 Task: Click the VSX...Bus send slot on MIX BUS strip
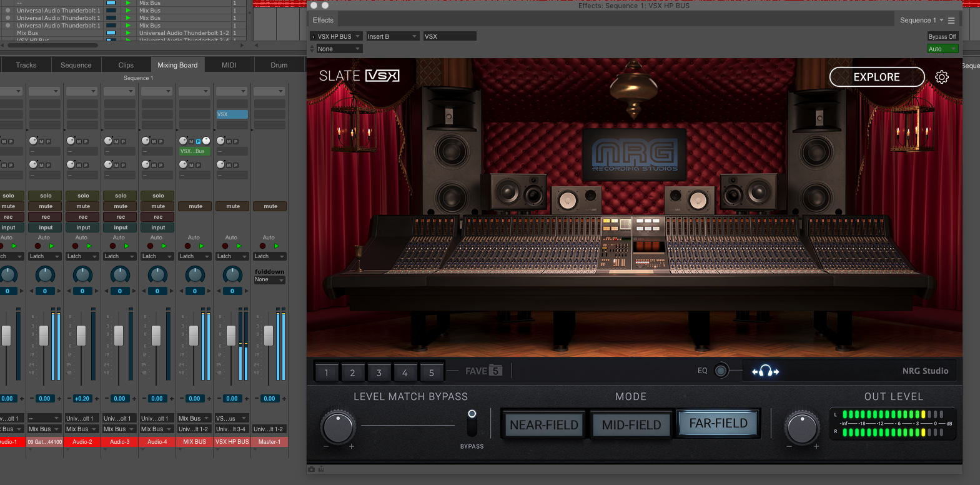(x=195, y=151)
